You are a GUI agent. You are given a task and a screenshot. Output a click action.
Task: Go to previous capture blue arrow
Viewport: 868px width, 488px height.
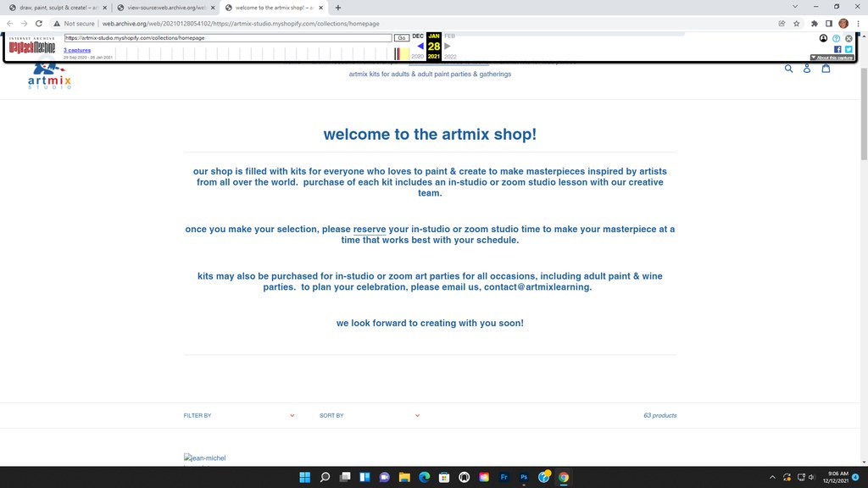tap(420, 46)
